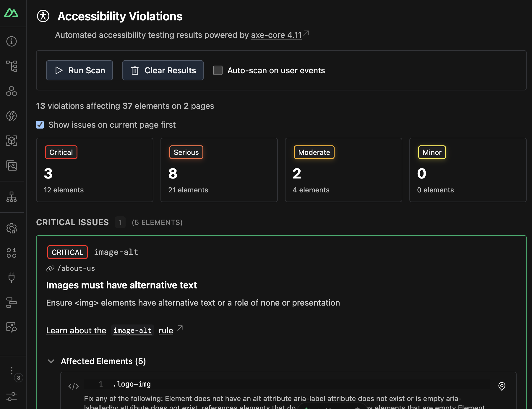Select the Critical severity card
Viewport: 532px width, 409px height.
coord(95,170)
